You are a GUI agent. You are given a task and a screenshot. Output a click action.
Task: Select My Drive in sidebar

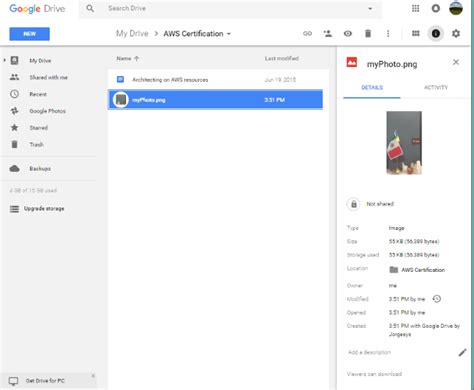point(40,61)
